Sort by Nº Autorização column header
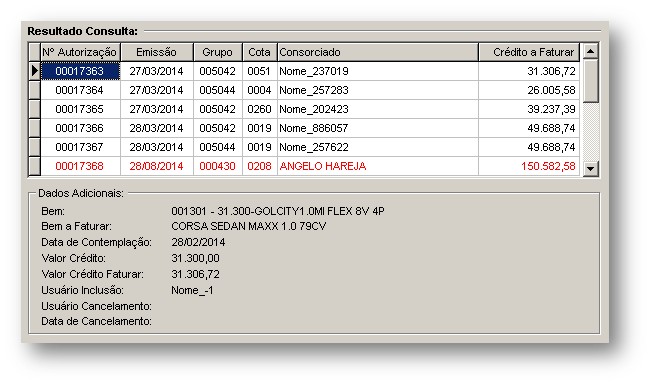651x385 pixels. pyautogui.click(x=81, y=52)
